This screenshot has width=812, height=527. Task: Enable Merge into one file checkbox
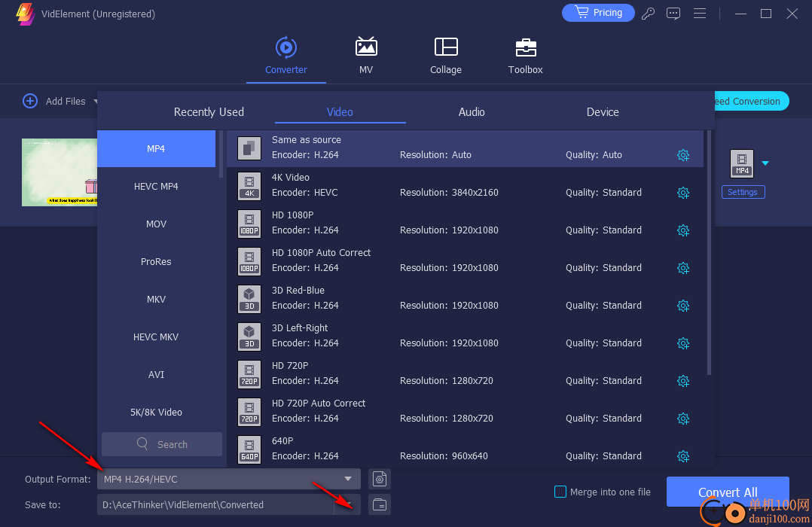pyautogui.click(x=560, y=492)
